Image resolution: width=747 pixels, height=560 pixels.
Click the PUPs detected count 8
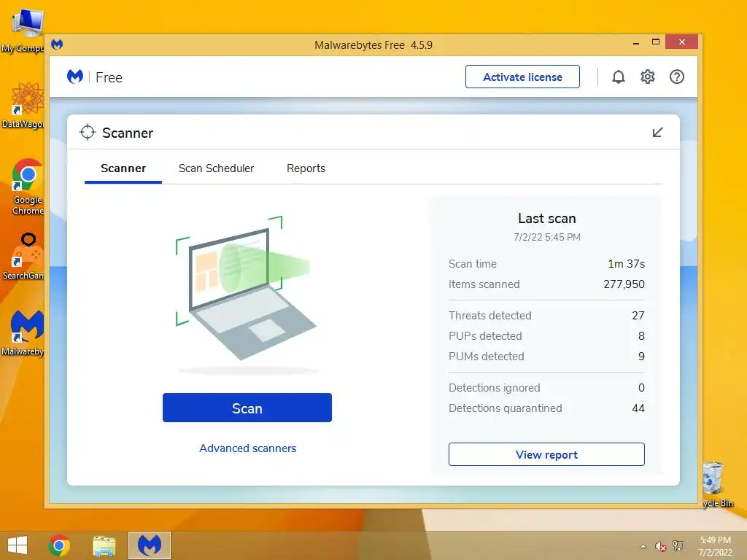(x=641, y=335)
